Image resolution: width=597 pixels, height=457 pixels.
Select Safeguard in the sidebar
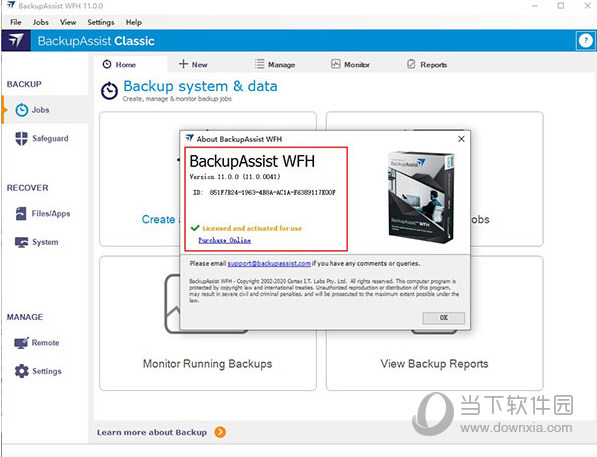click(x=45, y=138)
